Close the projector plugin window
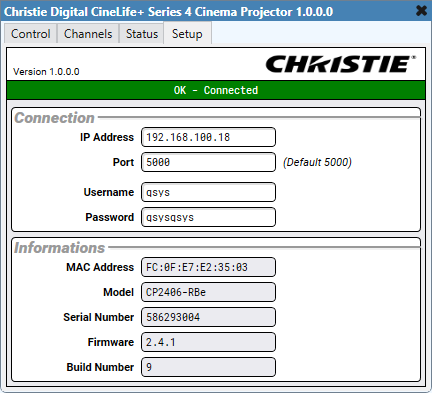The image size is (432, 393). 421,11
